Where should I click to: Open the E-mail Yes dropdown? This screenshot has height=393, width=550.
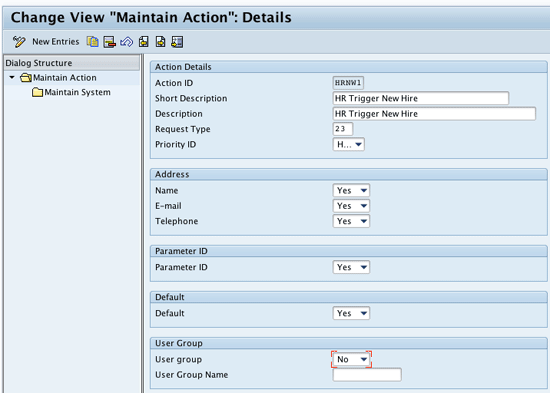pyautogui.click(x=351, y=206)
